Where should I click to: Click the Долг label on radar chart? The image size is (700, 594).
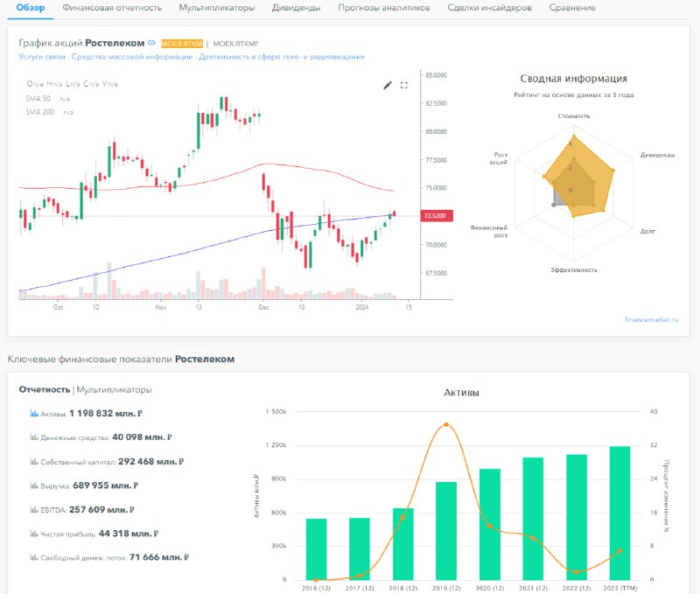(647, 231)
